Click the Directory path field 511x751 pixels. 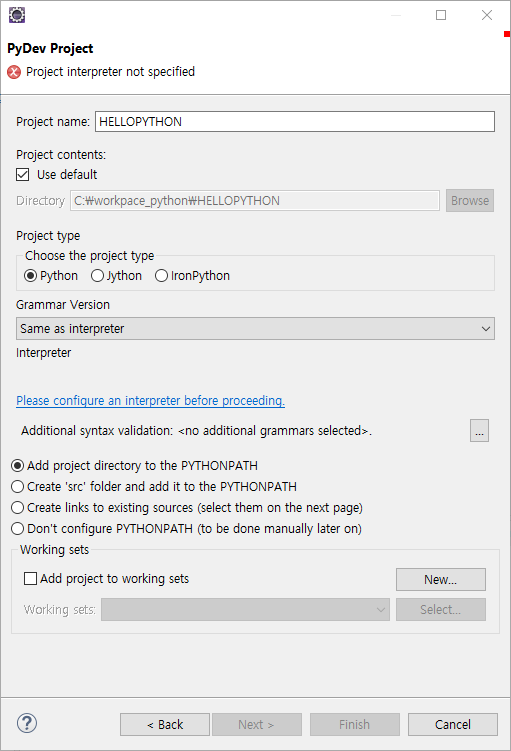coord(255,201)
